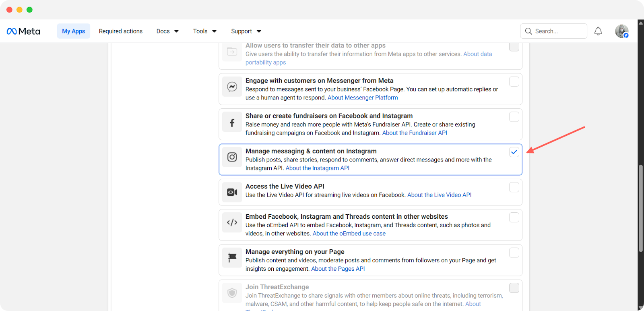644x311 pixels.
Task: Enable the Access the Live Video API checkbox
Action: [514, 187]
